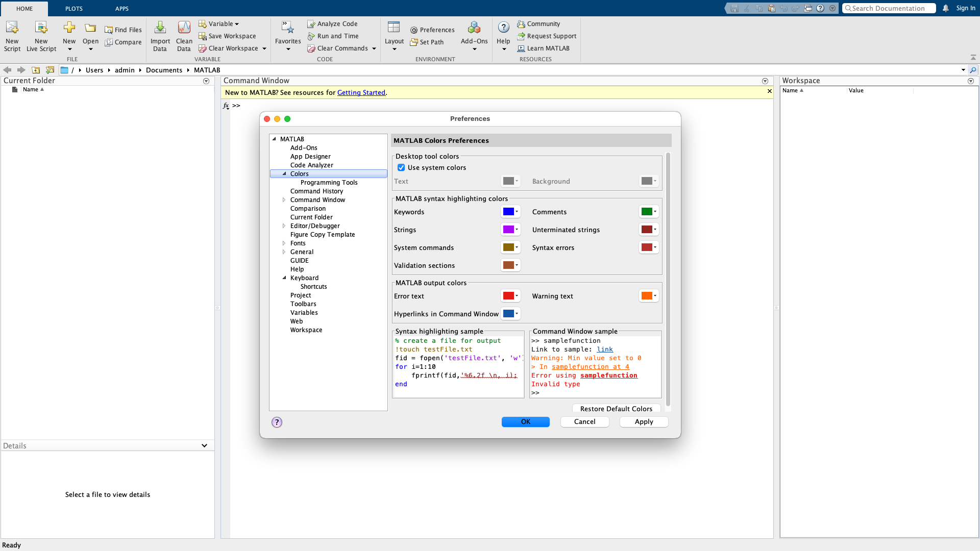The image size is (980, 551).
Task: Open the Variable dropdown
Action: (x=219, y=24)
